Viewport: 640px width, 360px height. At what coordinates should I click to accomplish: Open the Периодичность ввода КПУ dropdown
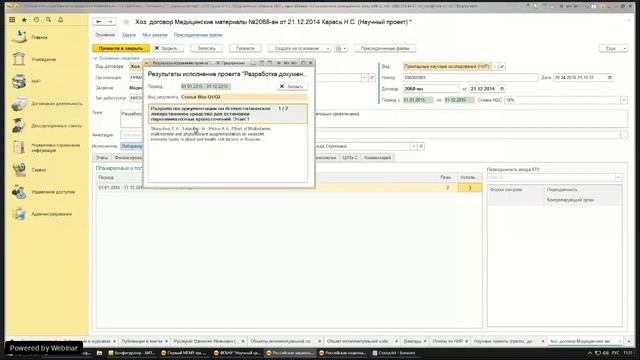point(618,178)
